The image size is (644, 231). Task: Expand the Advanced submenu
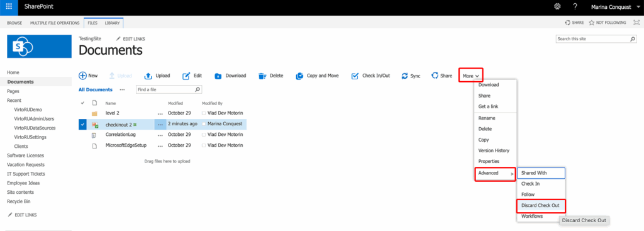495,174
